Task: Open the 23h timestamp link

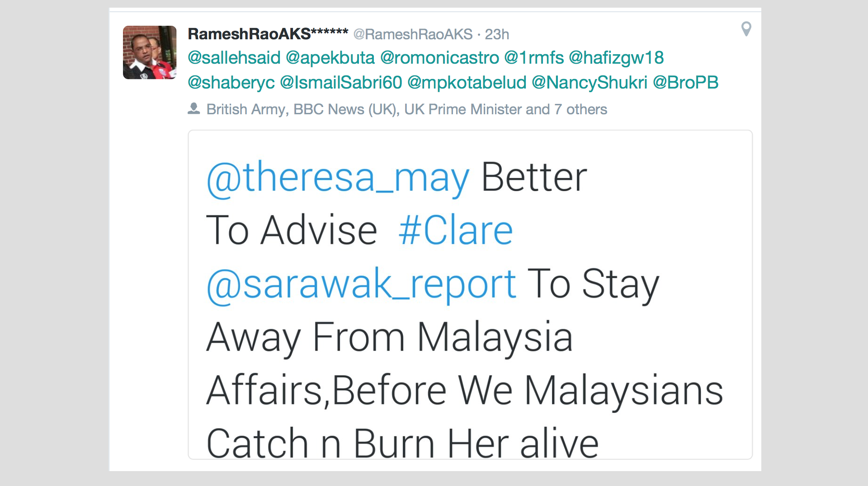Action: pos(497,34)
